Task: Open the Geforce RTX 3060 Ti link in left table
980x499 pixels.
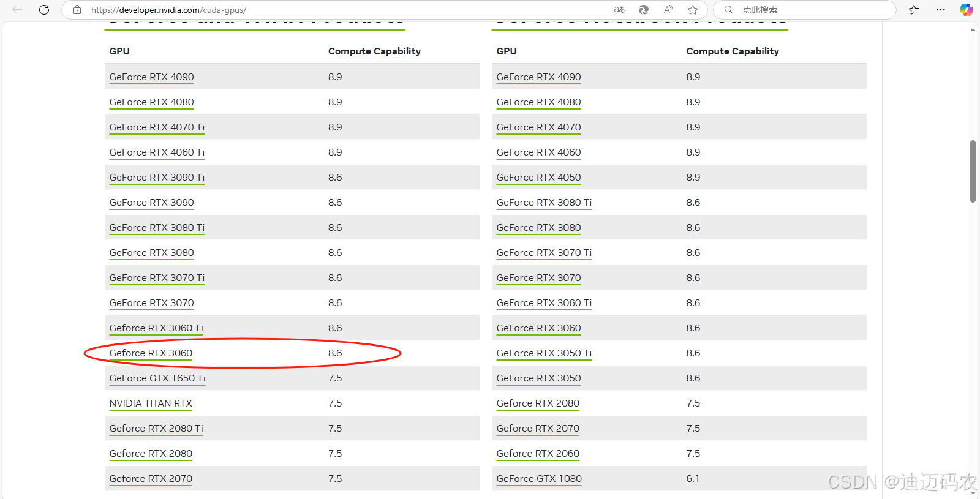Action: [x=156, y=328]
